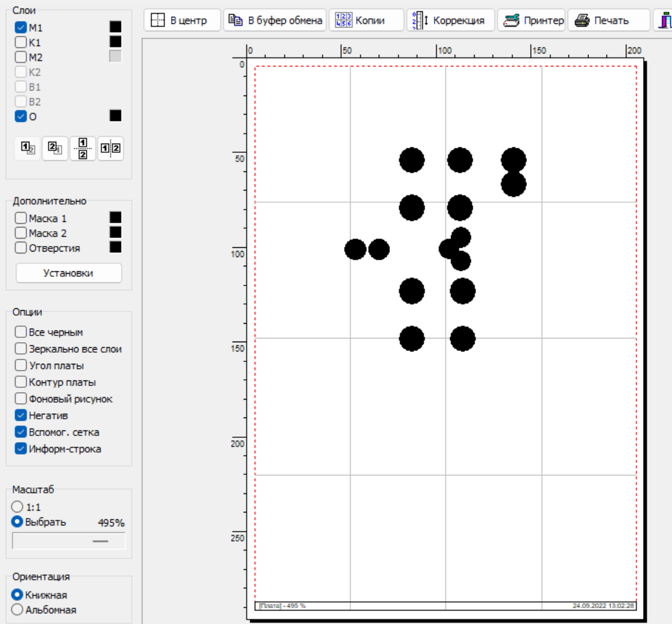Click the O layer color swatch
Image resolution: width=672 pixels, height=624 pixels.
click(x=115, y=116)
